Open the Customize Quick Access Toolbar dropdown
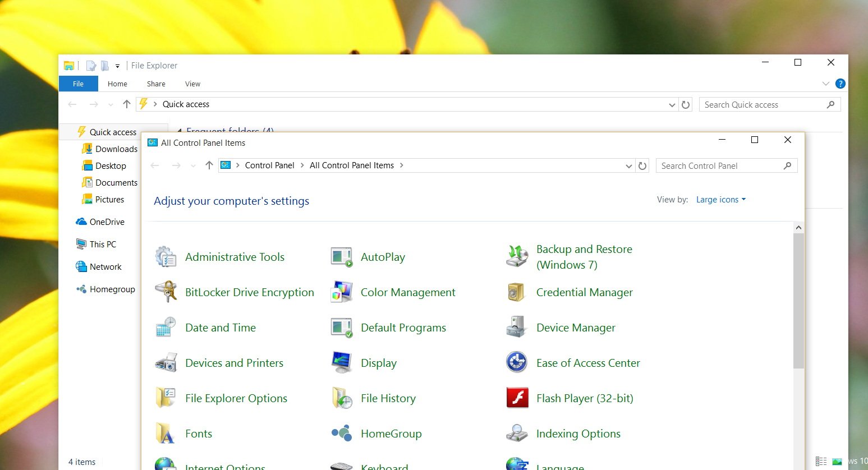The width and height of the screenshot is (868, 470). click(117, 66)
